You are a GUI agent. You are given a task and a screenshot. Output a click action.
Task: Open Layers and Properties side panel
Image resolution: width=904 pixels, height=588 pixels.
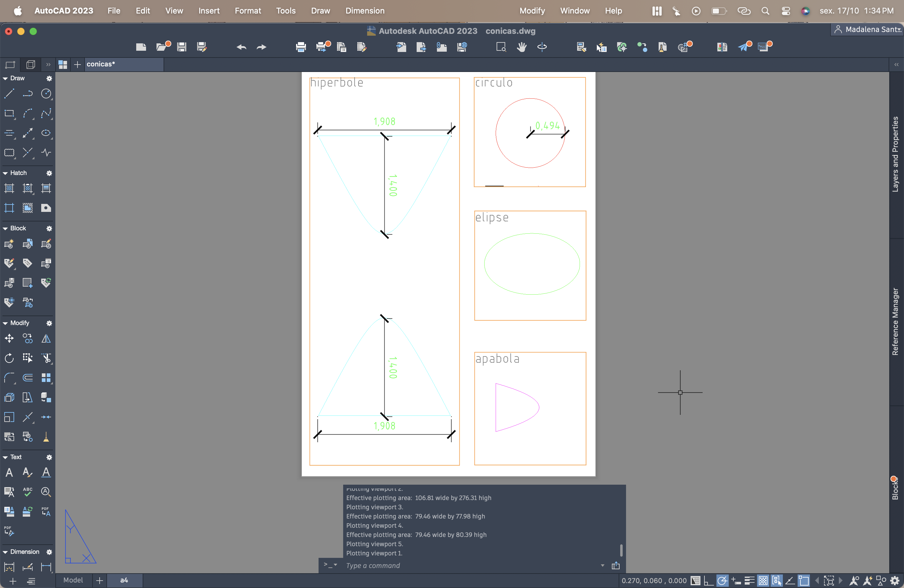coord(895,154)
